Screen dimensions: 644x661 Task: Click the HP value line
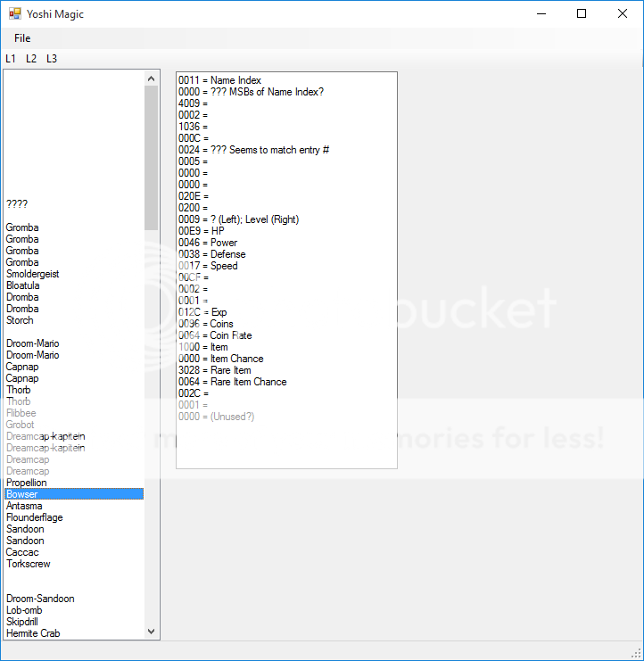coord(202,231)
